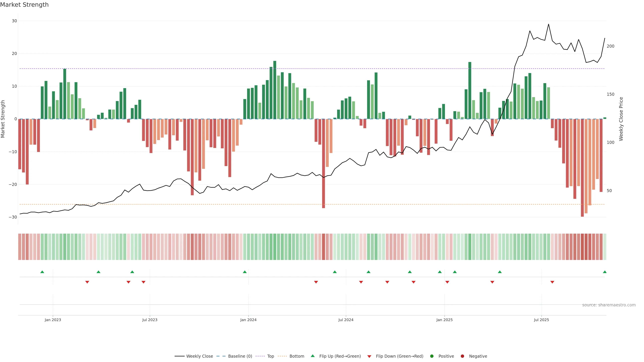Click first flip-up triangle before Jan 2023
Screen dimensions: 644x362
tap(42, 272)
